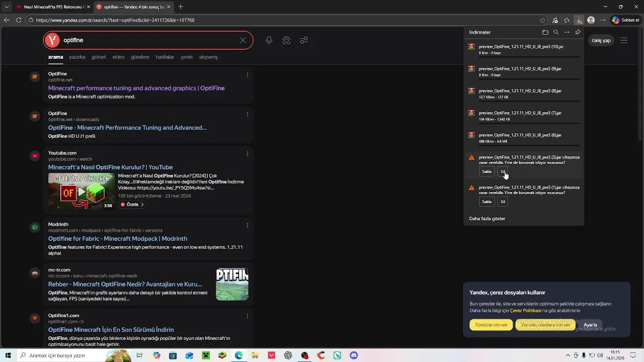Open the browser profile avatar
The width and height of the screenshot is (644, 362).
tap(591, 20)
